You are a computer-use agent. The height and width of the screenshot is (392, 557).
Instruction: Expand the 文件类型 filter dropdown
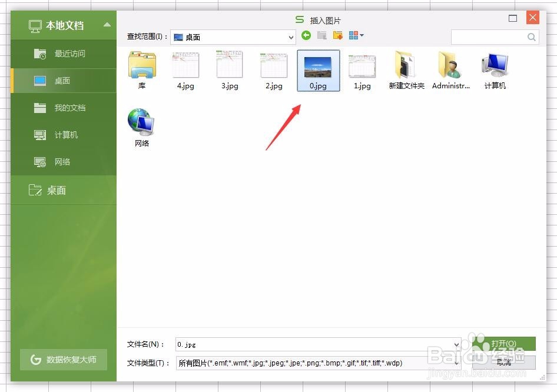(457, 363)
